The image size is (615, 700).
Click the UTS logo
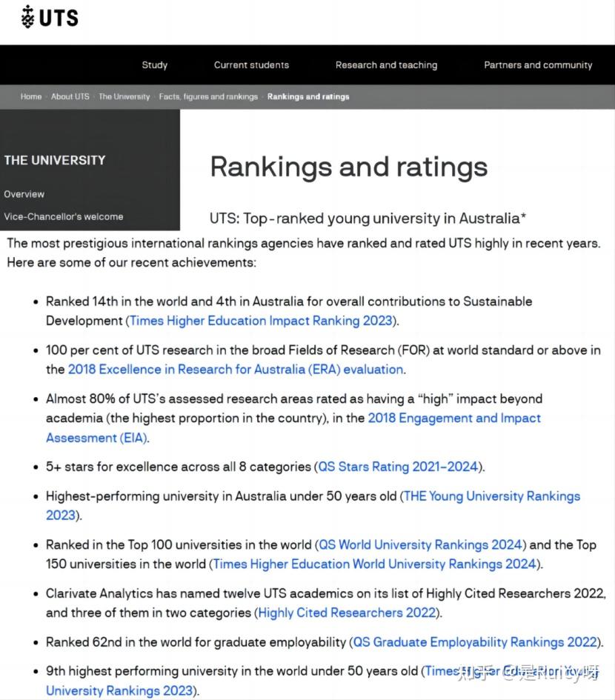click(x=50, y=18)
